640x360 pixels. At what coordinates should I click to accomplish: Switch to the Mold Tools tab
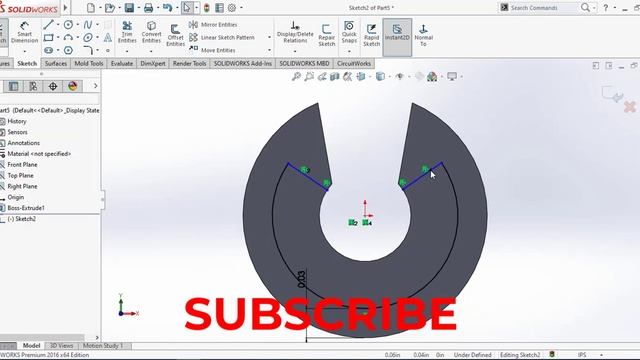pos(89,64)
